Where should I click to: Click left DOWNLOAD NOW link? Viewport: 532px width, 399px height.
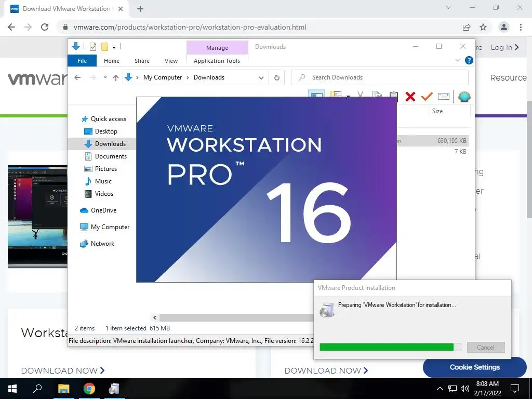[x=63, y=370]
